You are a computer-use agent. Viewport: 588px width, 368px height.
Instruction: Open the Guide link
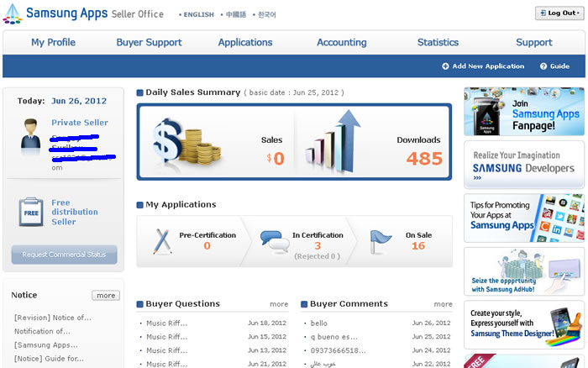click(559, 66)
